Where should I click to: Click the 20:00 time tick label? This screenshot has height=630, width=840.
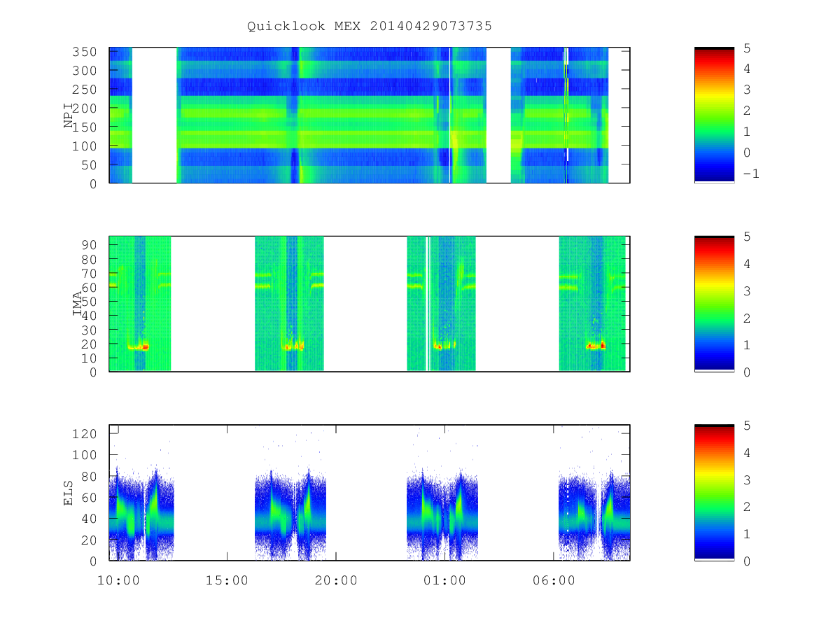336,580
